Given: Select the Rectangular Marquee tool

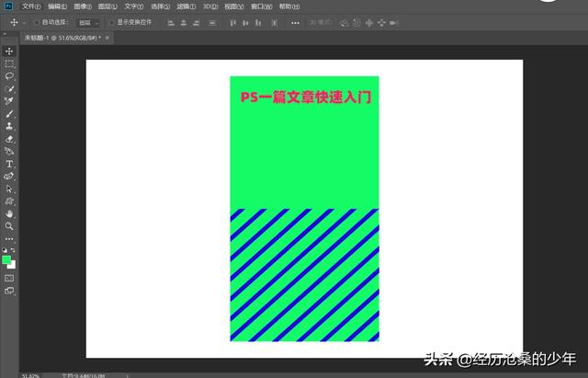Looking at the screenshot, I should click(9, 63).
